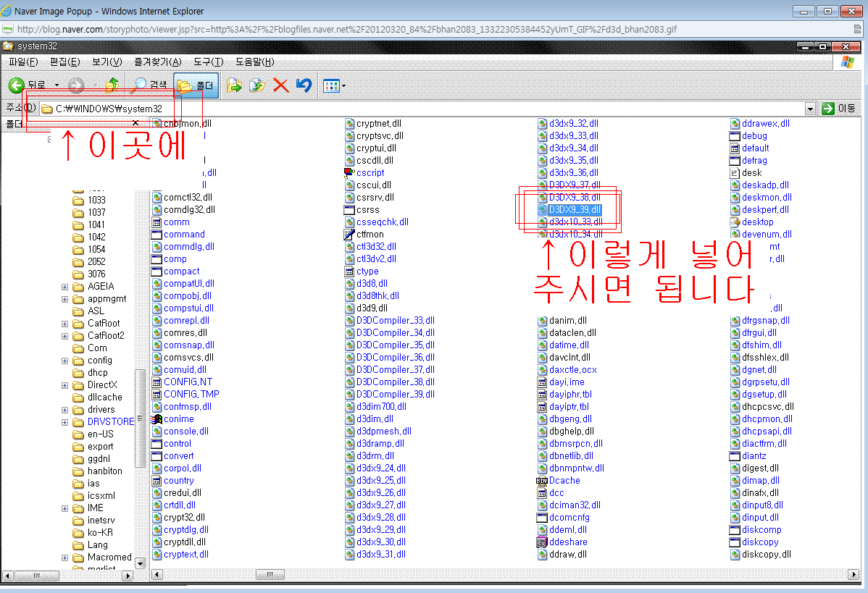
Task: Toggle the Folders (폴더) pane button
Action: point(196,86)
